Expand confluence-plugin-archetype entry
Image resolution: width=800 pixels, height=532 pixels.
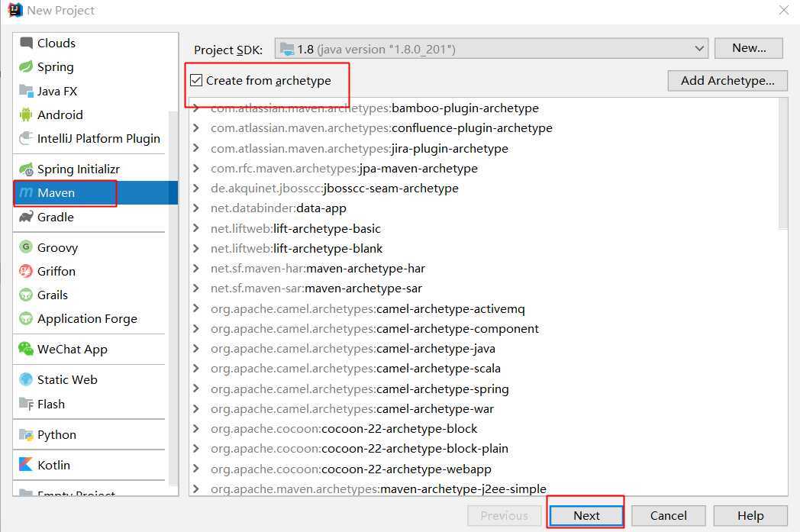point(196,128)
